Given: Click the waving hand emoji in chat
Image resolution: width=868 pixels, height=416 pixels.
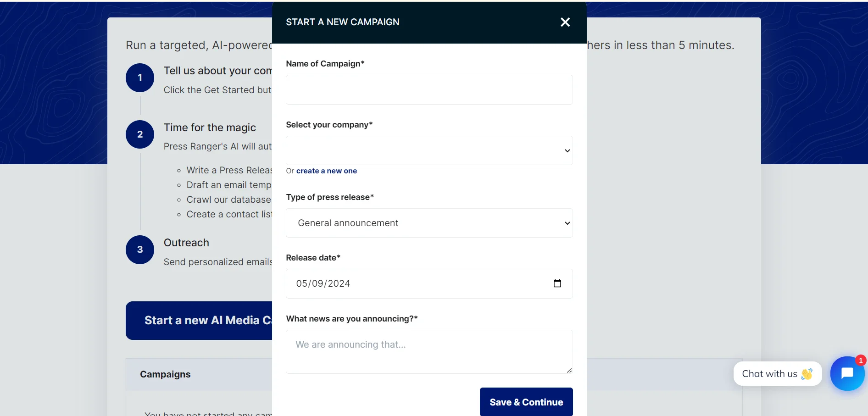Looking at the screenshot, I should (807, 374).
